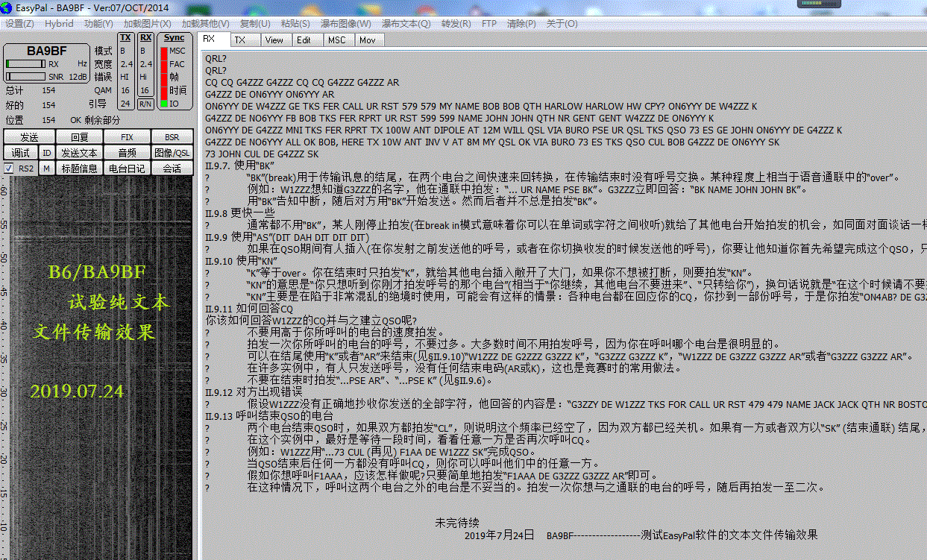Click the BA9BF callsign label
The image size is (927, 560).
click(x=46, y=51)
